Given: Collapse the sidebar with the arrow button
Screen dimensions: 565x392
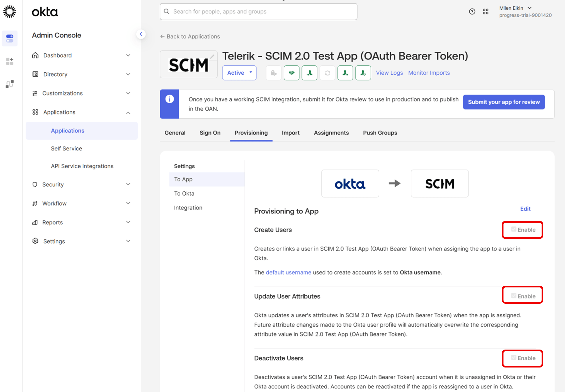Looking at the screenshot, I should (141, 34).
